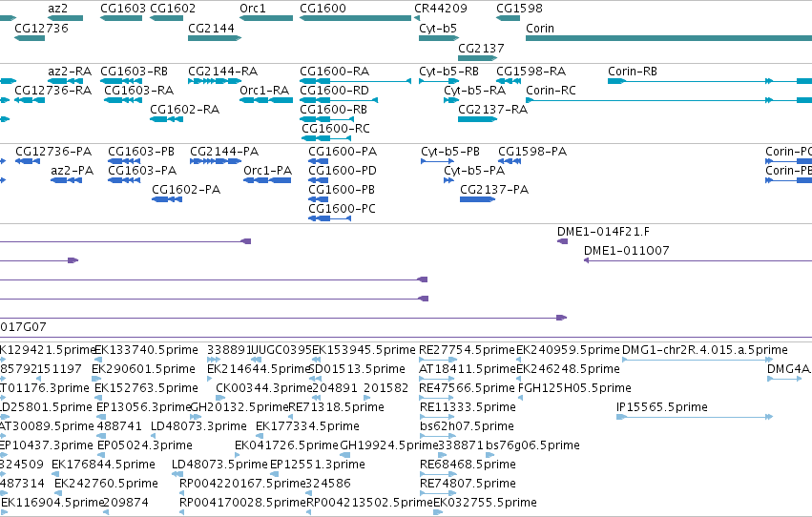Select the DME1-014F21.F clone feature
The image size is (812, 517).
[x=563, y=241]
